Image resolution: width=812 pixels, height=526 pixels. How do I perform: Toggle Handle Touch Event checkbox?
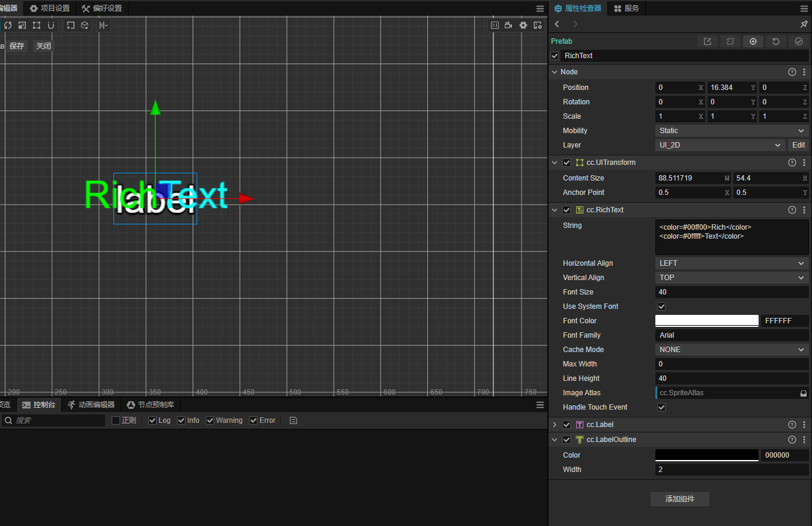[661, 407]
